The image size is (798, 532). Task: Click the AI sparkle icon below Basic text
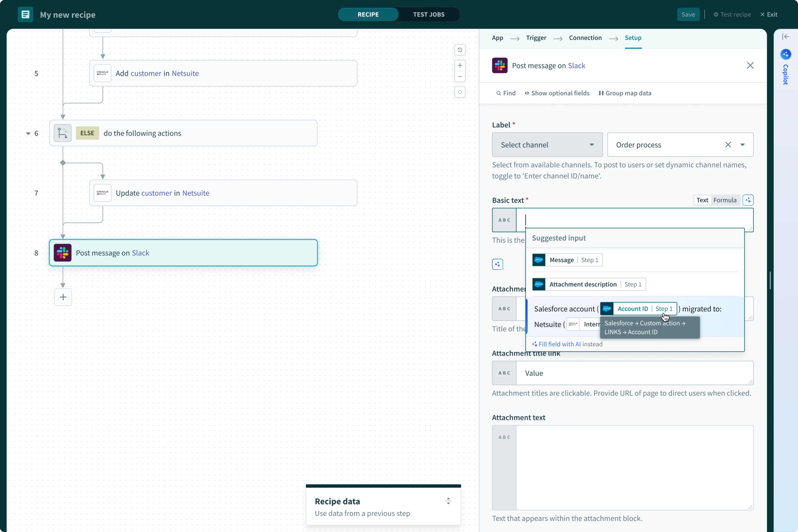(x=498, y=264)
